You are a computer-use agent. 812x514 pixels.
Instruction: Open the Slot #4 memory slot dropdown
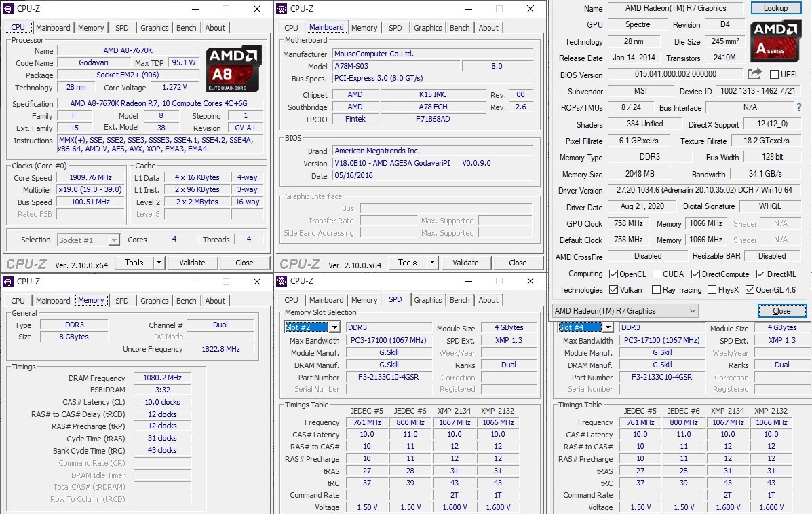pyautogui.click(x=608, y=327)
